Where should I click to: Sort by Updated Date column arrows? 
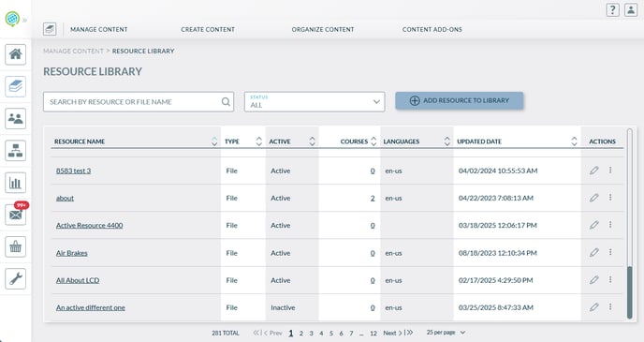tap(574, 141)
